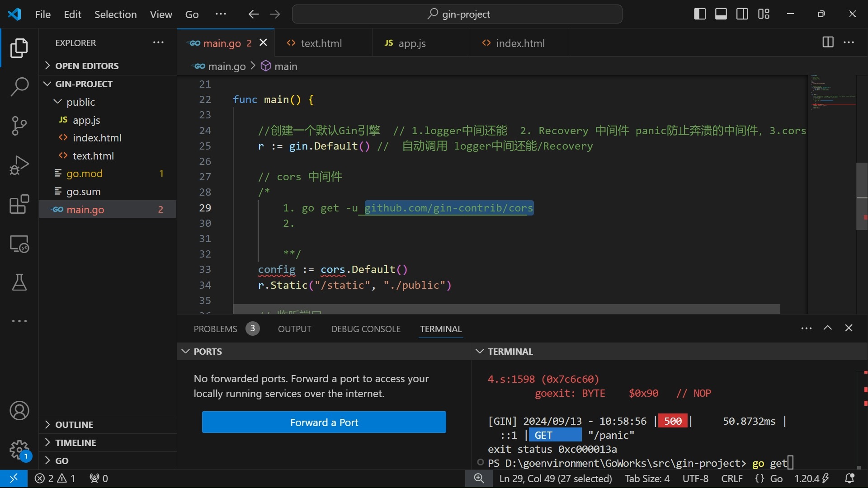Viewport: 868px width, 488px height.
Task: Open the Run and Debug view
Action: (x=19, y=165)
